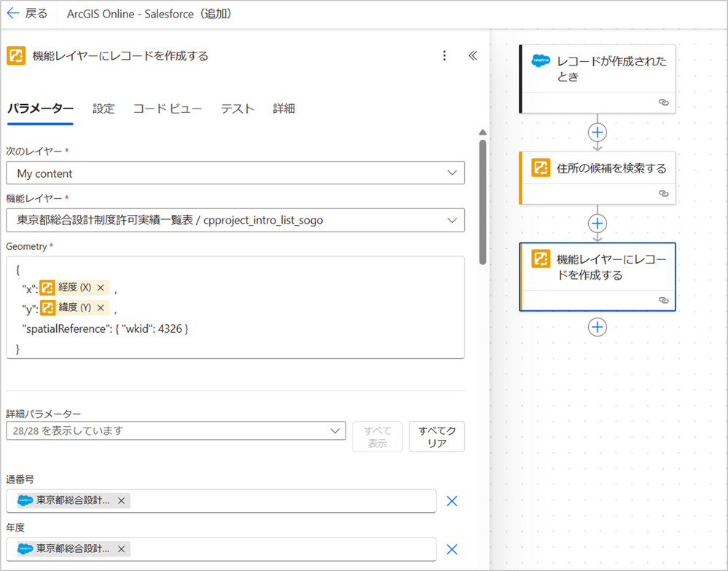The width and height of the screenshot is (728, 571).
Task: Select the レコードが作成されたとき trigger card
Action: [598, 69]
